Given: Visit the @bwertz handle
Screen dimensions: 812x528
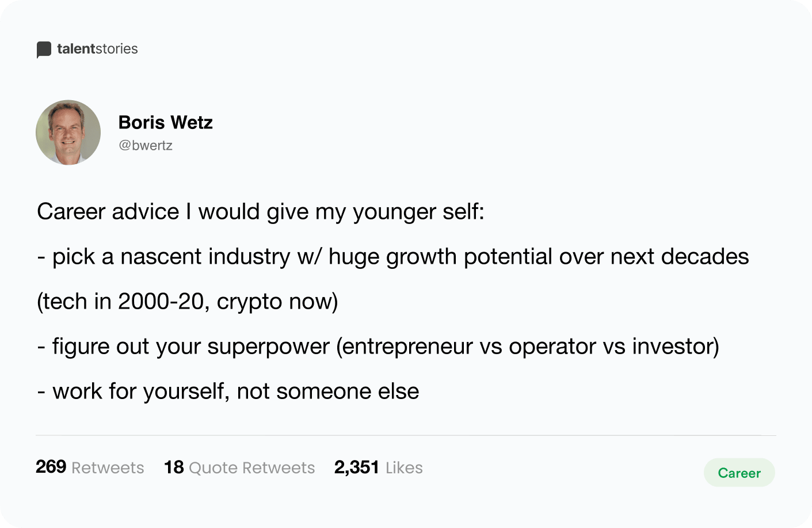Looking at the screenshot, I should coord(146,146).
